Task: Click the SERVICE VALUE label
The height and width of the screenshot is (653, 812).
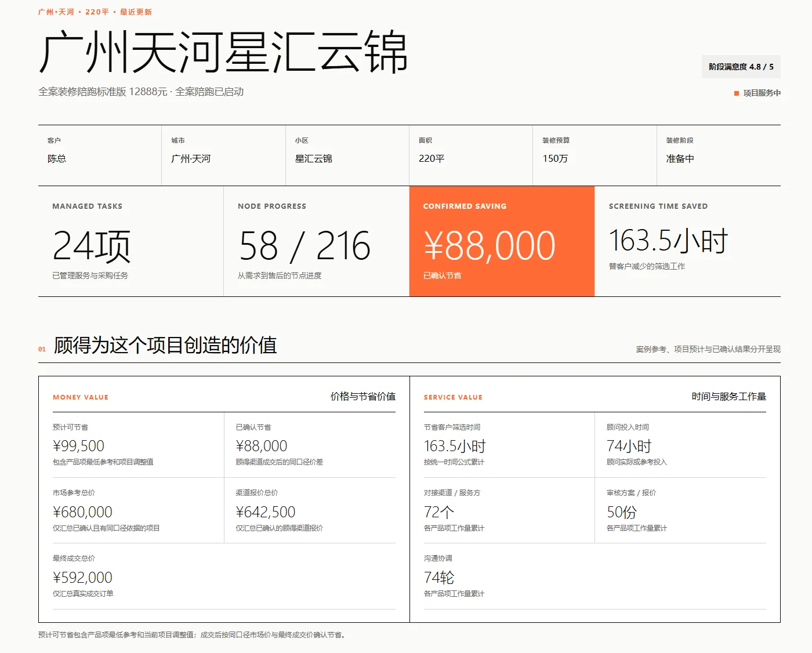Action: (453, 397)
